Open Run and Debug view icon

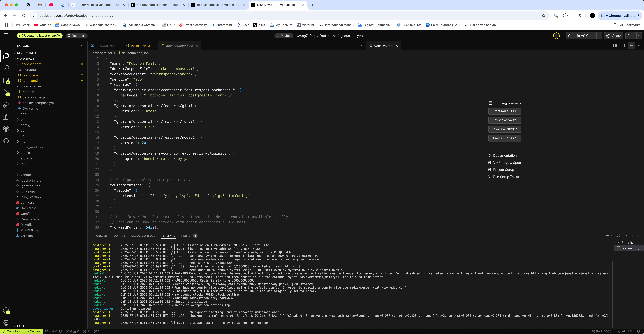pyautogui.click(x=6, y=105)
